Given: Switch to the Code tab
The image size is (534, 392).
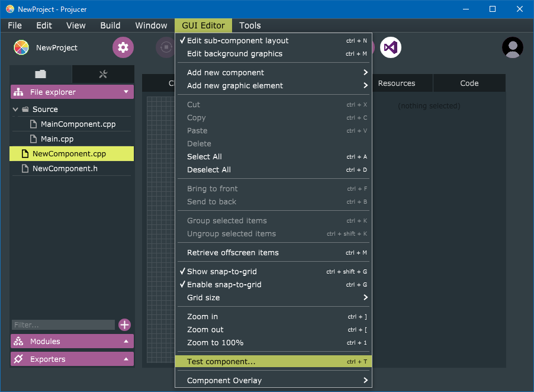Looking at the screenshot, I should point(469,83).
